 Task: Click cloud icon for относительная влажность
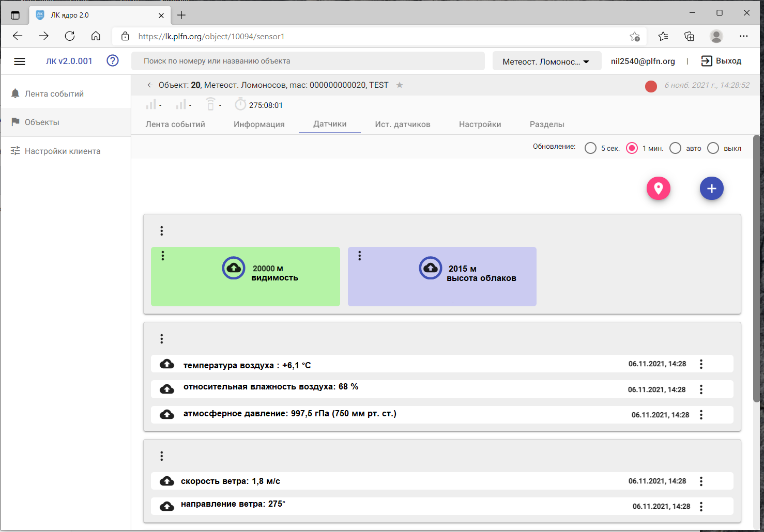167,389
